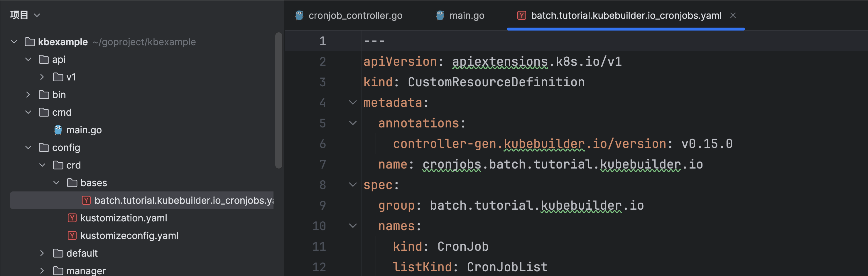Open the 项目 project view dropdown
Screen dimensions: 868x276
[x=25, y=15]
